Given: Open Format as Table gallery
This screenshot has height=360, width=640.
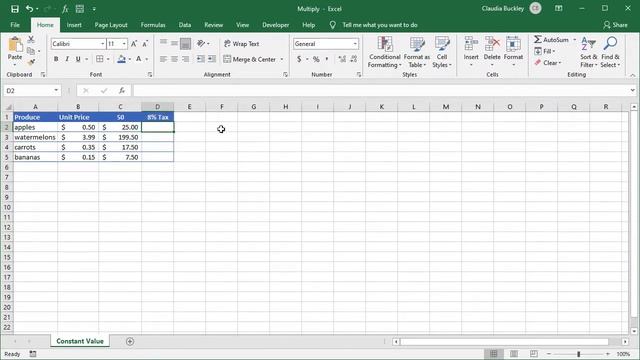Looking at the screenshot, I should (417, 52).
